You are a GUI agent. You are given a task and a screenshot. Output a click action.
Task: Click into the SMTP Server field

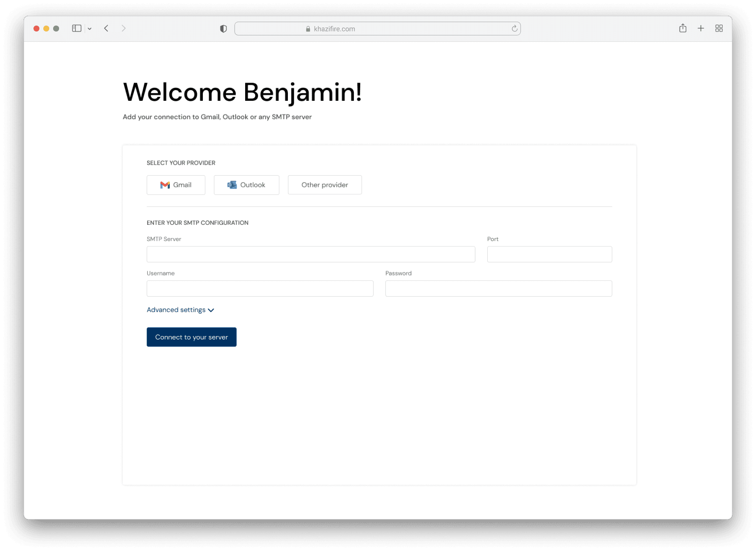pos(311,254)
